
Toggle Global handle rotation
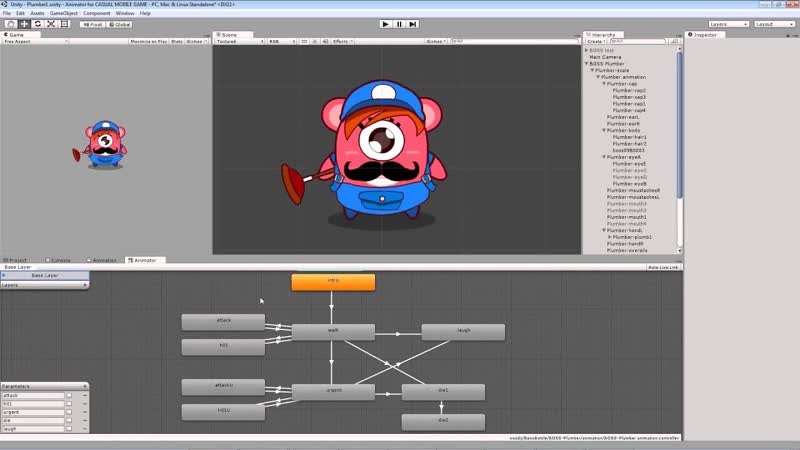[x=120, y=24]
